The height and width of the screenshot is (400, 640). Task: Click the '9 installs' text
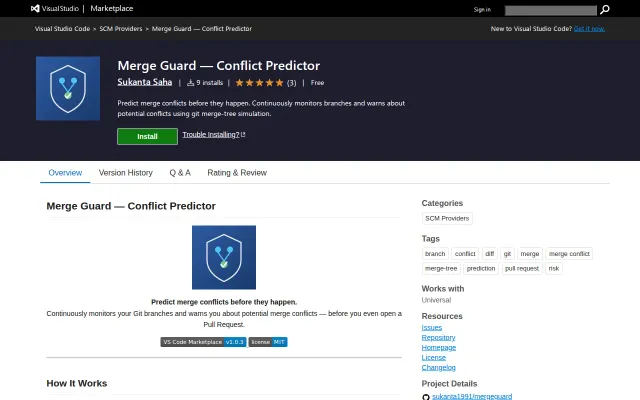point(209,83)
